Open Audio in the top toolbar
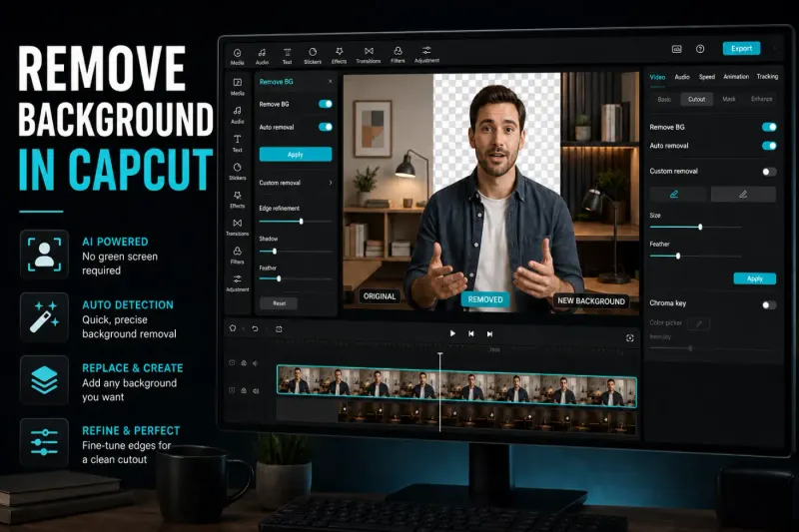This screenshot has height=532, width=799. point(262,56)
